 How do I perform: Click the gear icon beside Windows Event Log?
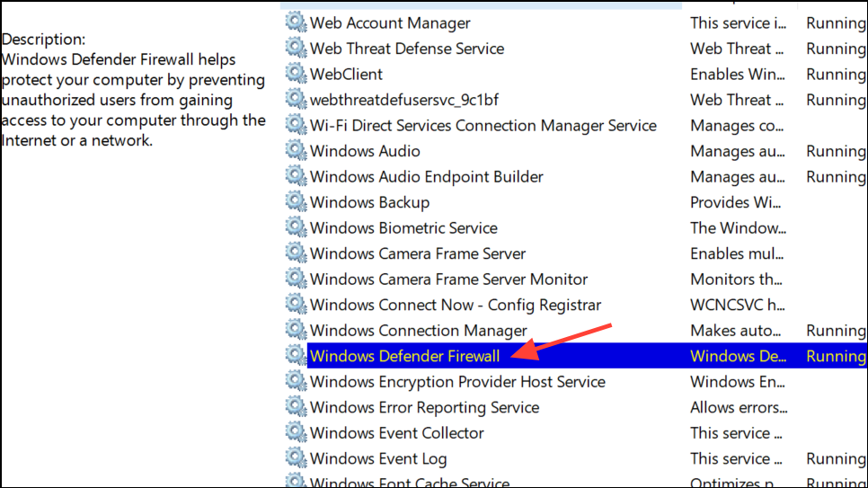(296, 458)
